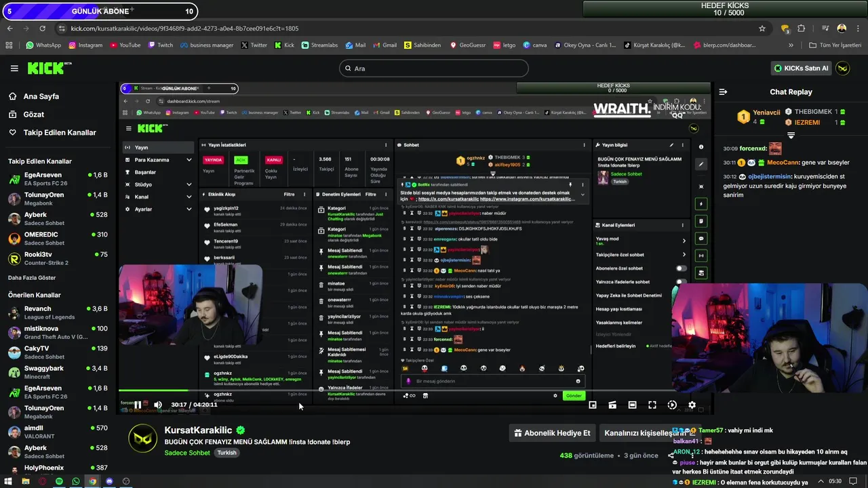
Task: Open the Streamlabs bookmark
Action: [319, 45]
